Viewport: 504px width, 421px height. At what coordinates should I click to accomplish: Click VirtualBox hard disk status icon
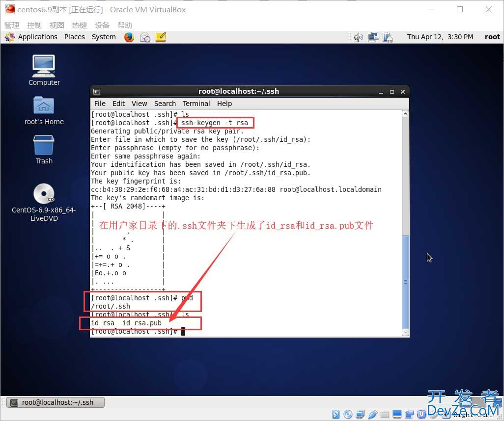tap(336, 415)
